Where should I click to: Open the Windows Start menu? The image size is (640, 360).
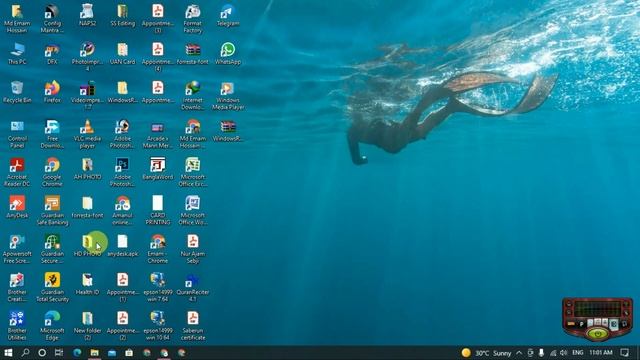(x=8, y=353)
